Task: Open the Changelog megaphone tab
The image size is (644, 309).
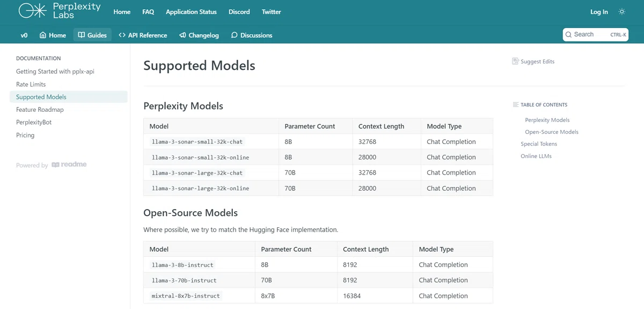Action: point(199,35)
